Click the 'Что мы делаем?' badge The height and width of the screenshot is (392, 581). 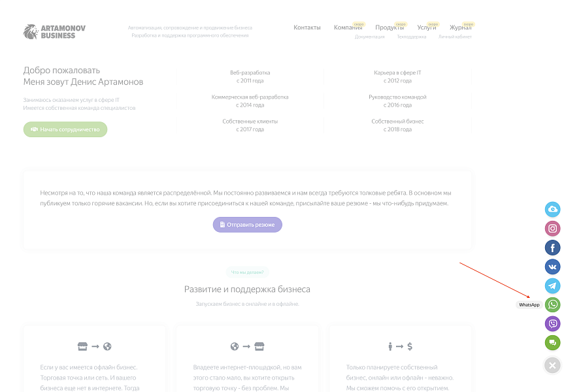point(247,272)
